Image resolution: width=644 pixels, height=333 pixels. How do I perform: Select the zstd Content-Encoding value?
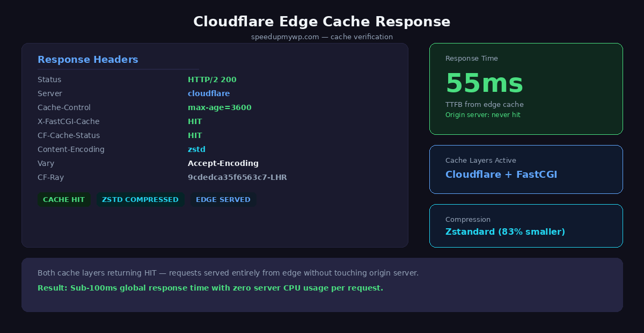[x=196, y=149]
